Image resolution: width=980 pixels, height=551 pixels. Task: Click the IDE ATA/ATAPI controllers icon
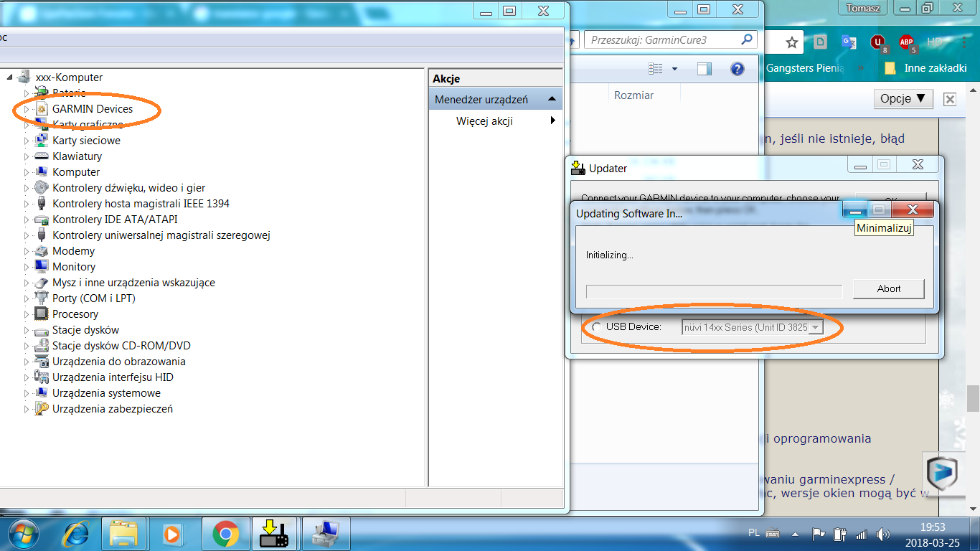click(x=42, y=220)
